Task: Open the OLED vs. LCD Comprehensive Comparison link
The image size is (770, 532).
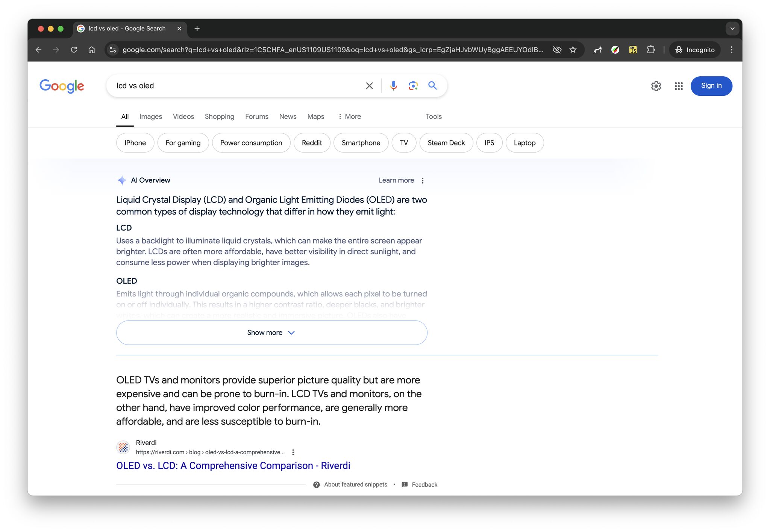Action: (x=233, y=465)
